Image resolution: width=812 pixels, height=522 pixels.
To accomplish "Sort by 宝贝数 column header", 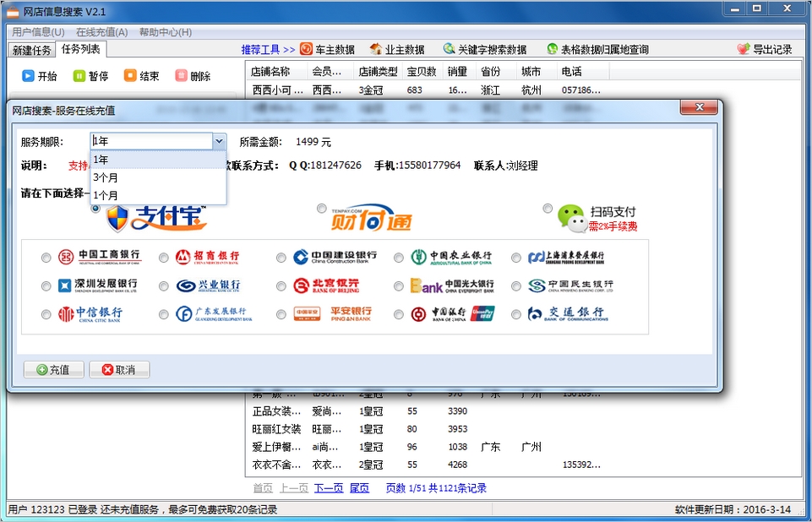I will coord(422,72).
